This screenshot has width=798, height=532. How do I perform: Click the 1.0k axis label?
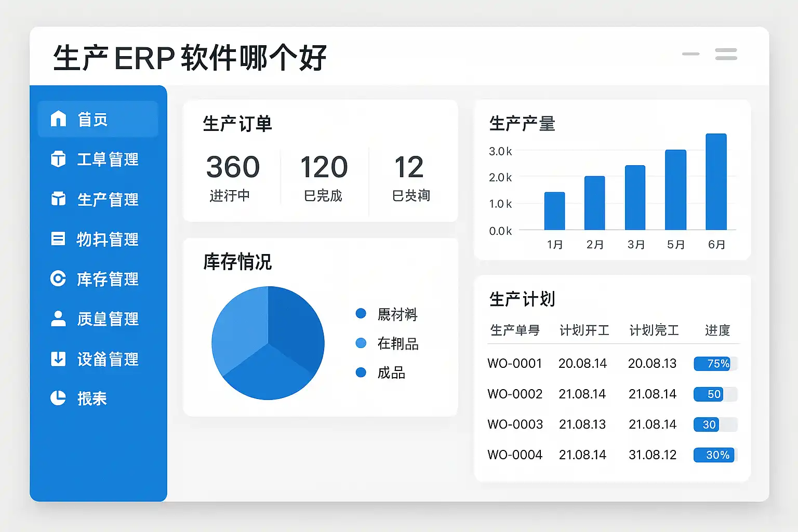[x=500, y=204]
